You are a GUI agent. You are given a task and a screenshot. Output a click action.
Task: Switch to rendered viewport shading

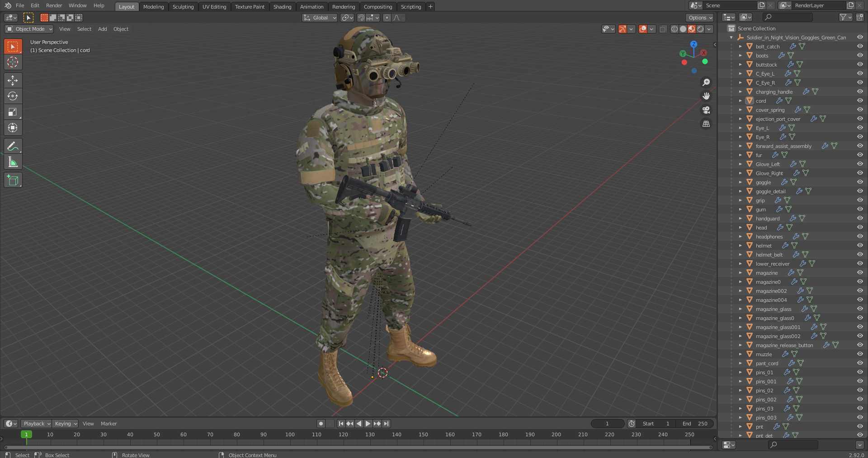(700, 29)
